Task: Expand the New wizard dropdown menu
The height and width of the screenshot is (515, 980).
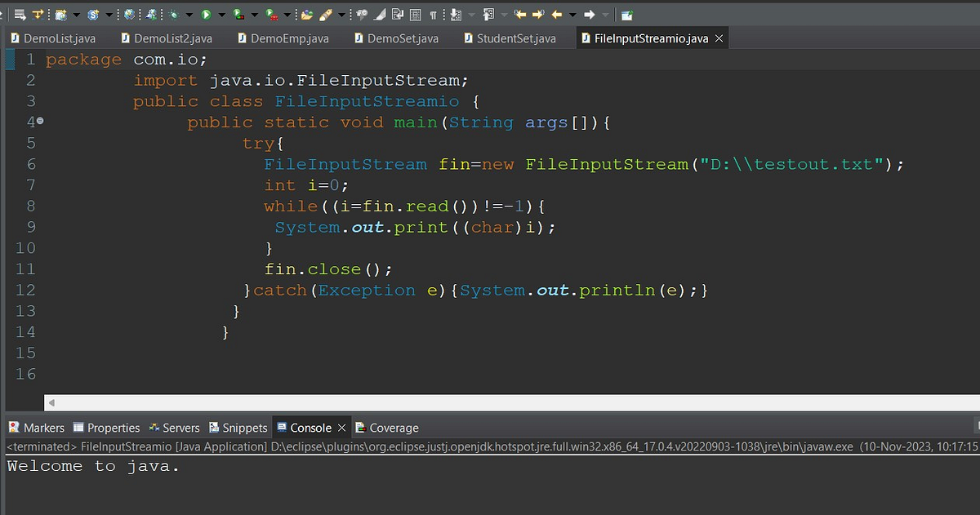Action: click(x=76, y=14)
